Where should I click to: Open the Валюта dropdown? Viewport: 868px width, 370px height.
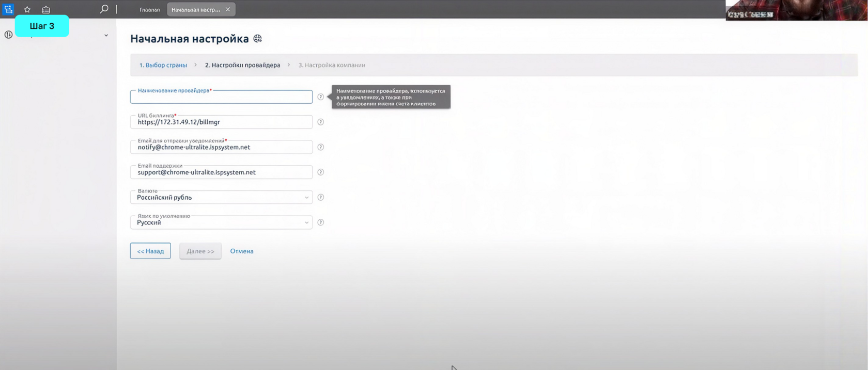[221, 197]
